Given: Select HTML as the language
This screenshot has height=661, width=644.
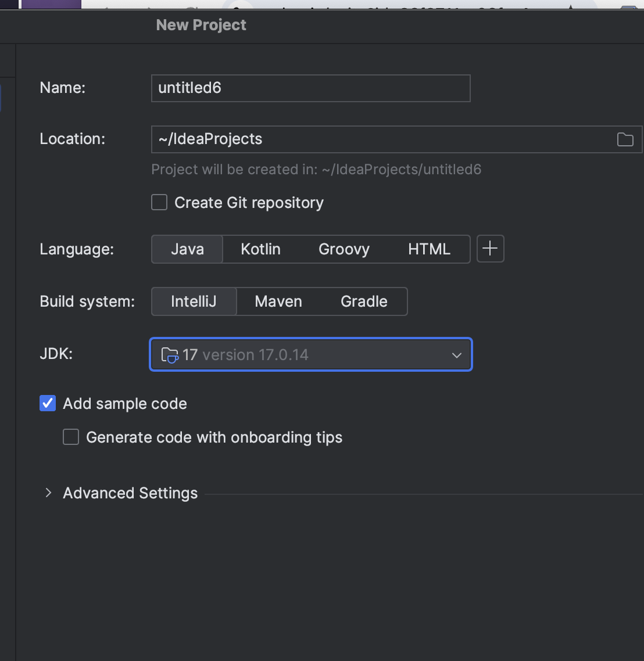Looking at the screenshot, I should click(x=429, y=249).
